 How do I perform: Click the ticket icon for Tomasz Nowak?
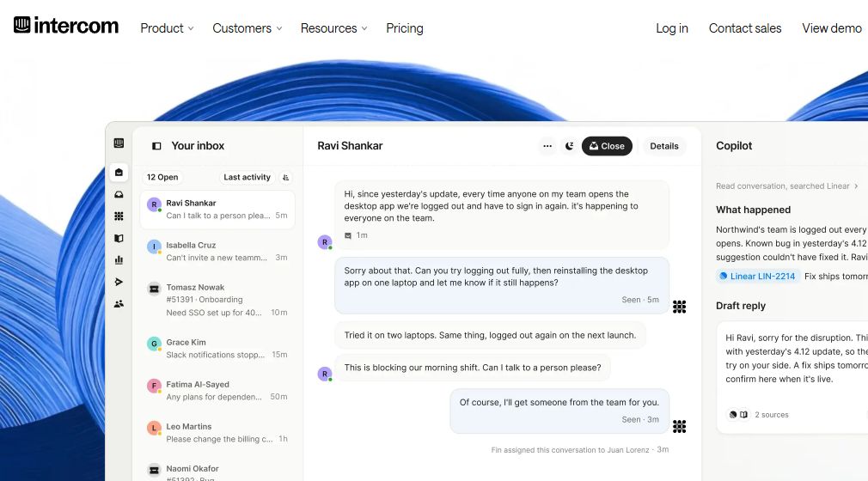pos(154,289)
